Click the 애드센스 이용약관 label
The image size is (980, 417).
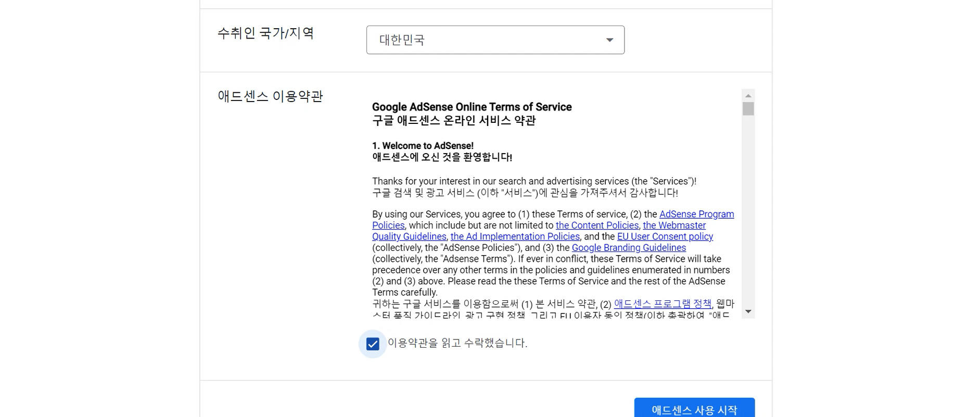point(270,96)
